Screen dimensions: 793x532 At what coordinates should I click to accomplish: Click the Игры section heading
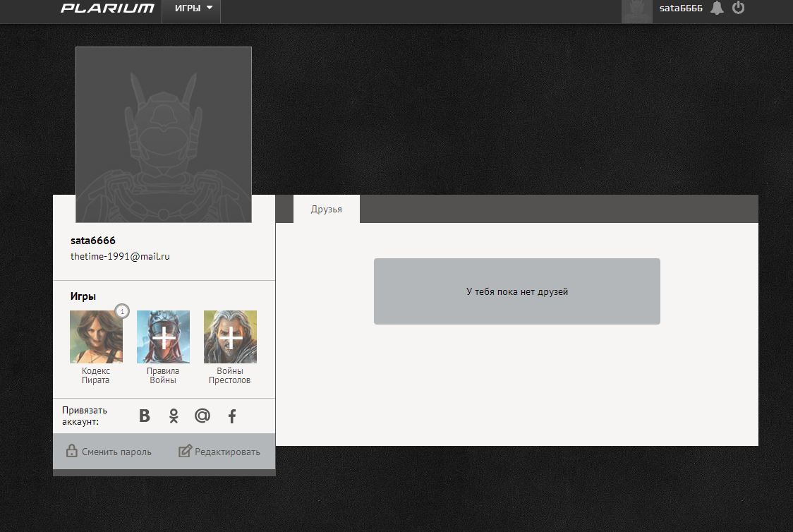[83, 296]
